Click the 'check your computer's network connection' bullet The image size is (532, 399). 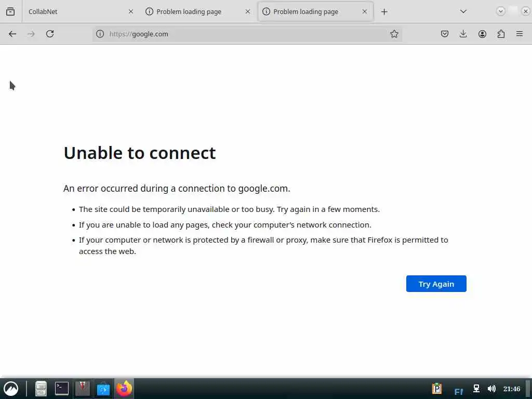[225, 225]
